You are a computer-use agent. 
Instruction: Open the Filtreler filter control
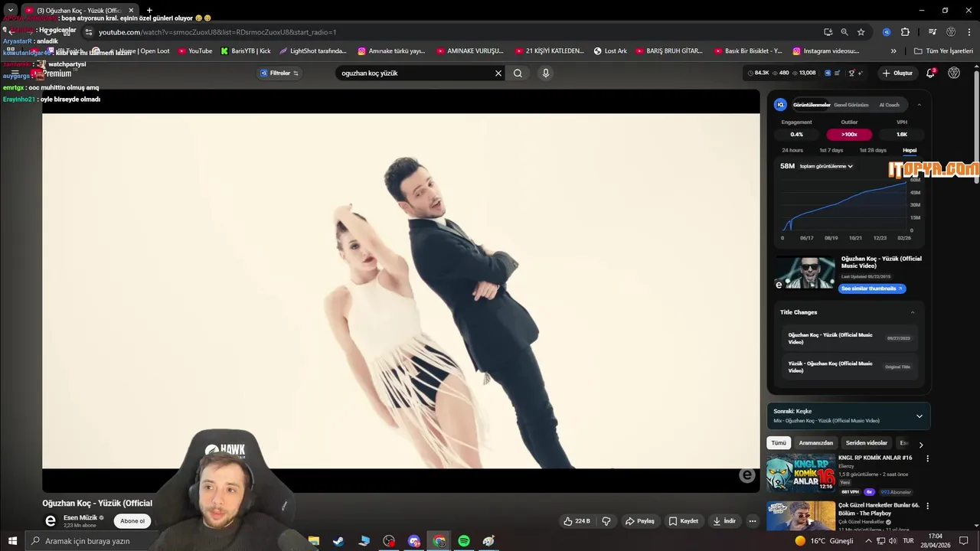tap(279, 73)
